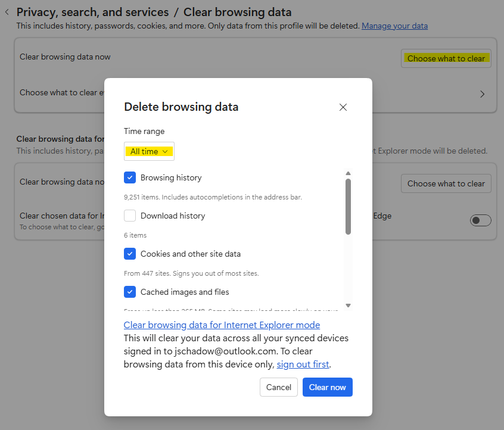Open the 'All time' Time range dropdown
504x430 pixels.
point(149,151)
